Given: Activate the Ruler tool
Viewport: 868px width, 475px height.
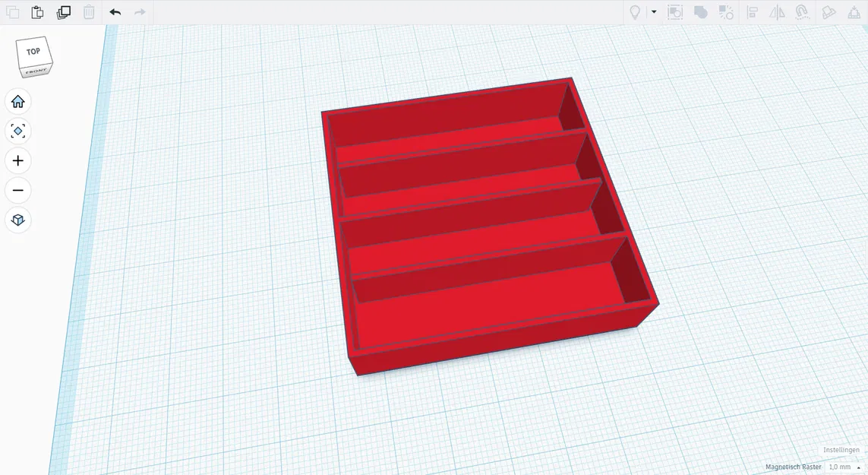Looking at the screenshot, I should coord(854,12).
